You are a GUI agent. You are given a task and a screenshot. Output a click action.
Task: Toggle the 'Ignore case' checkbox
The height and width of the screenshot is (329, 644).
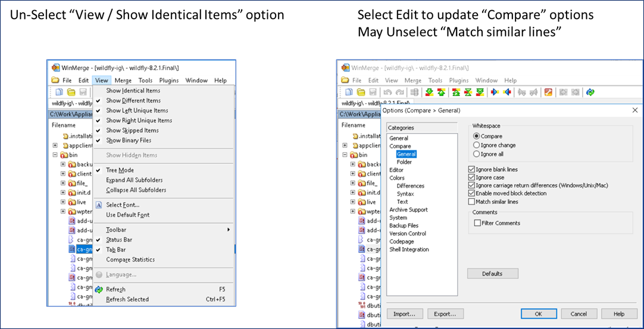(471, 178)
